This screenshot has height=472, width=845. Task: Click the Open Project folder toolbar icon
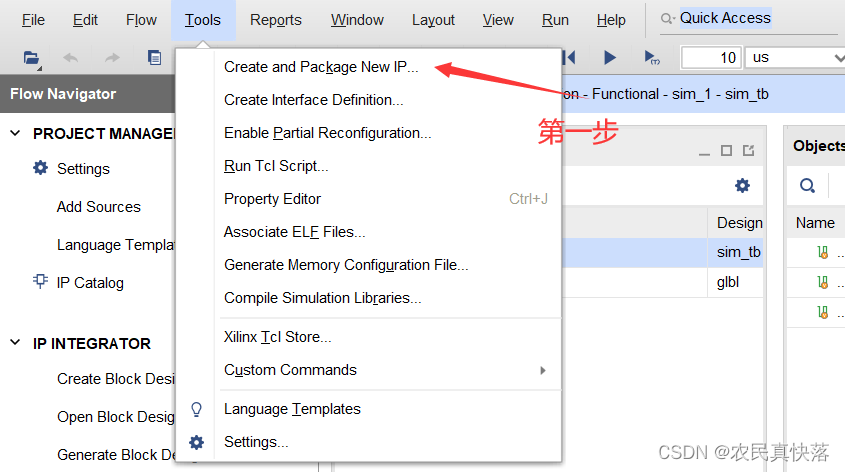pos(31,58)
